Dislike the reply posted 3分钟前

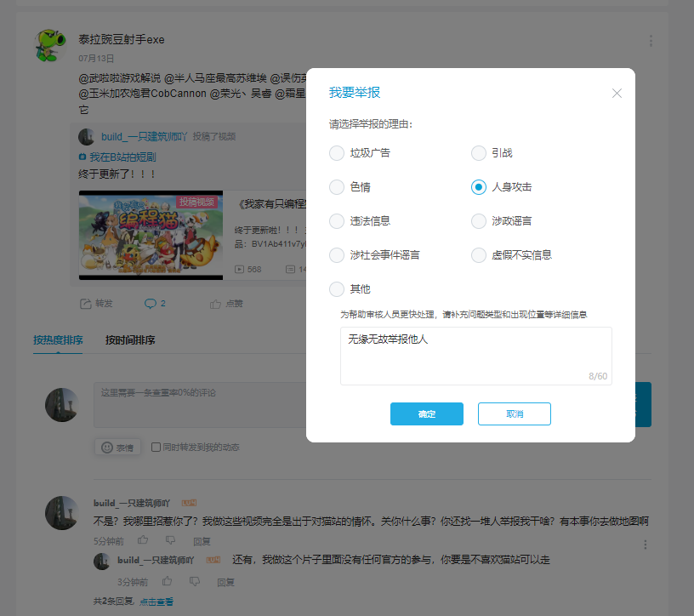195,581
